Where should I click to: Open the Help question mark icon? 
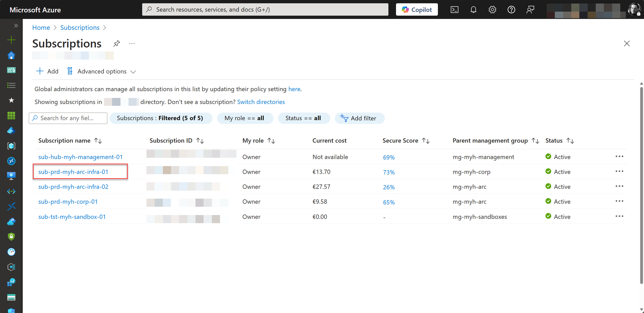click(x=511, y=10)
